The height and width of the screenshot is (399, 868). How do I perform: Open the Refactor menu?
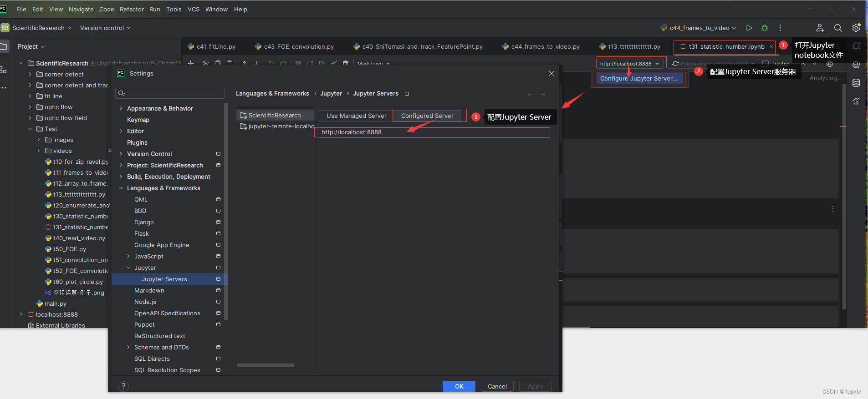[132, 9]
